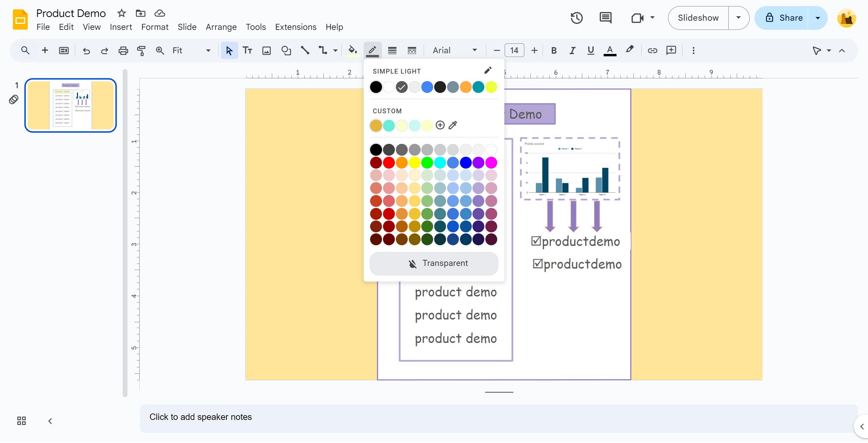Toggle underline formatting
Image resolution: width=868 pixels, height=443 pixels.
591,51
